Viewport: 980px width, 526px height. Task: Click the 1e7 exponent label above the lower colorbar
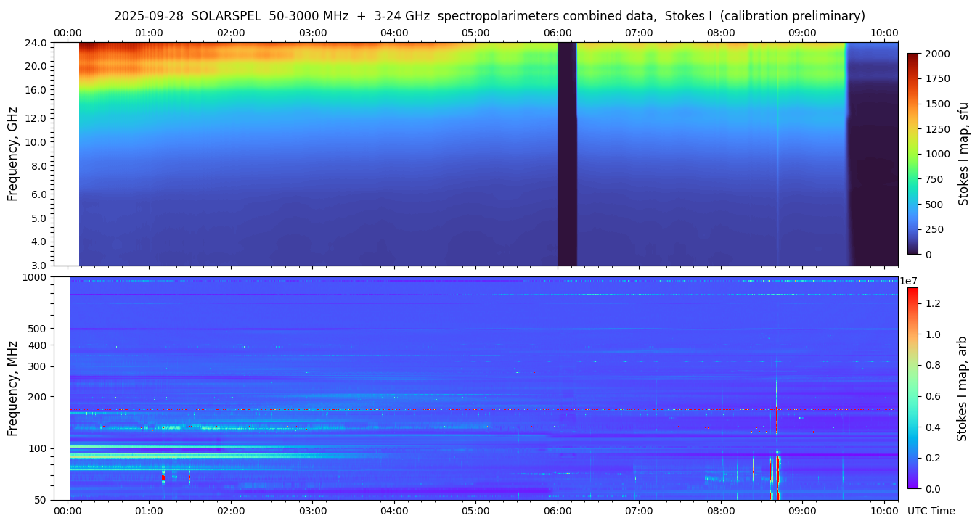[909, 281]
